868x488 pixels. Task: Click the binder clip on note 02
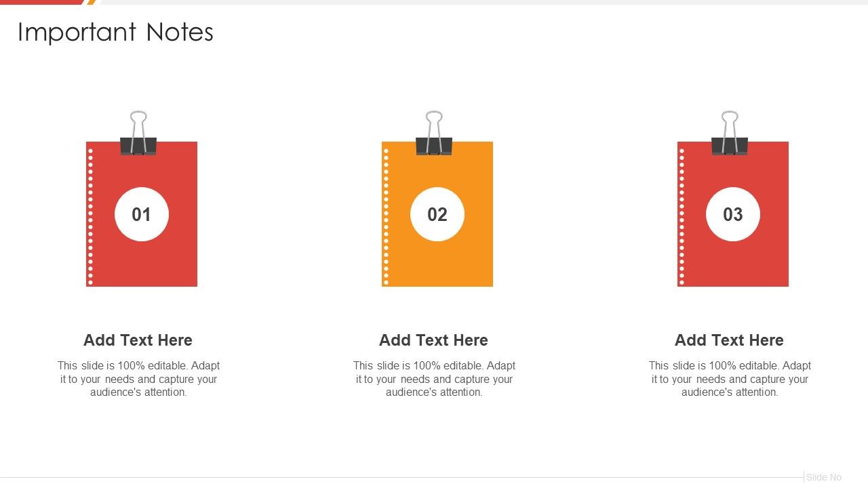434,134
